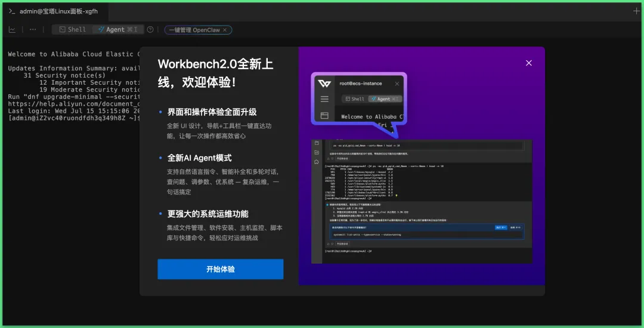Click the 一键管理 OpenClaw chip
Image resolution: width=644 pixels, height=328 pixels.
click(198, 30)
